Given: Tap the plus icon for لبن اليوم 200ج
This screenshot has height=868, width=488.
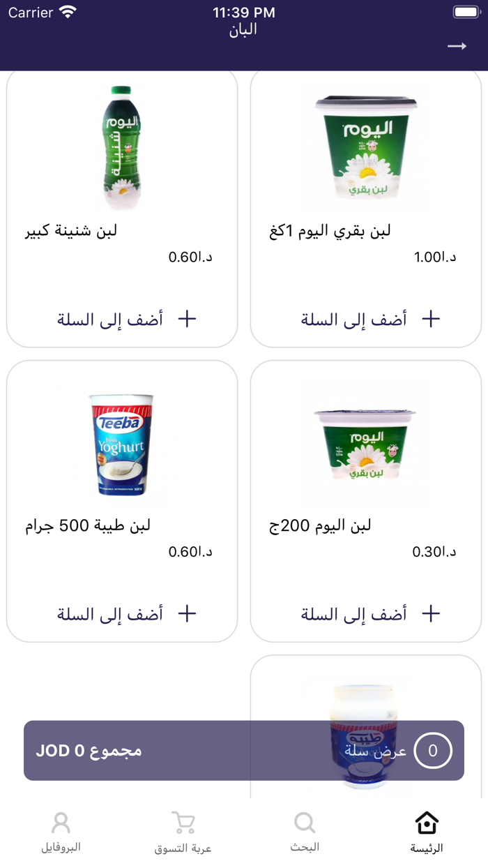Looking at the screenshot, I should [430, 613].
